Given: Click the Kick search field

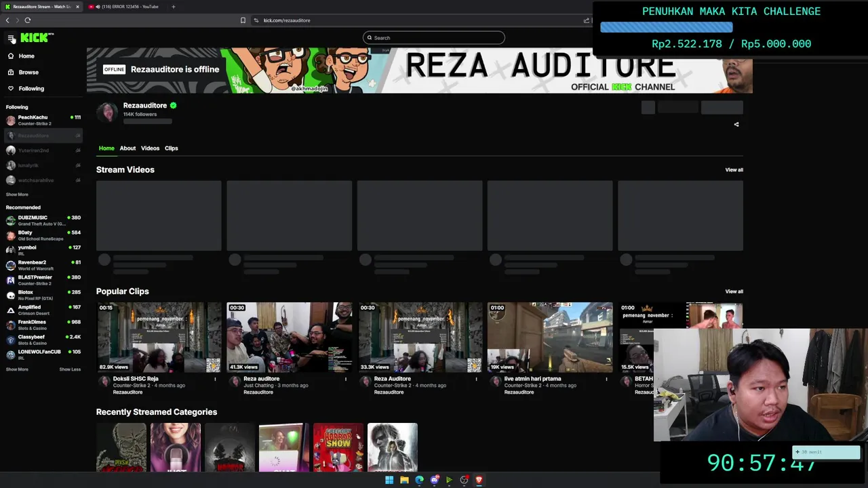Looking at the screenshot, I should click(x=434, y=38).
